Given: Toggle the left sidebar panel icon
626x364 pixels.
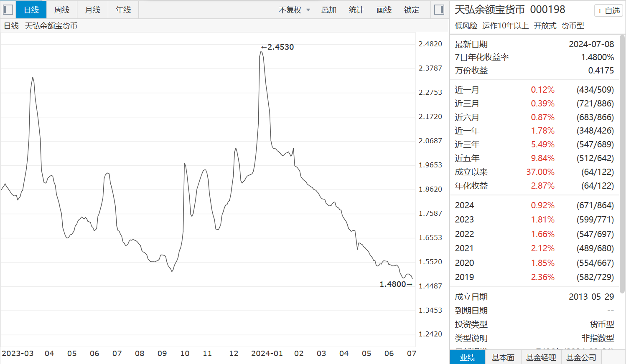Looking at the screenshot, I should pos(8,9).
